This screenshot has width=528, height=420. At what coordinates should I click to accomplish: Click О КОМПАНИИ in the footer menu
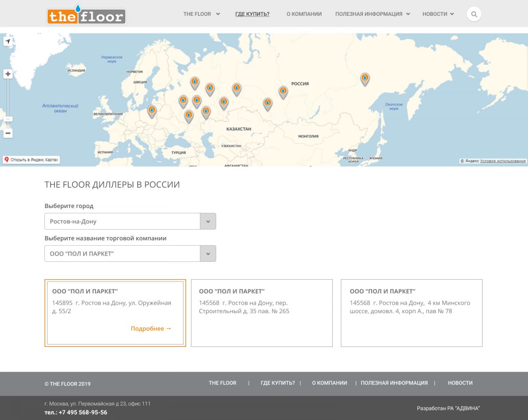(330, 383)
